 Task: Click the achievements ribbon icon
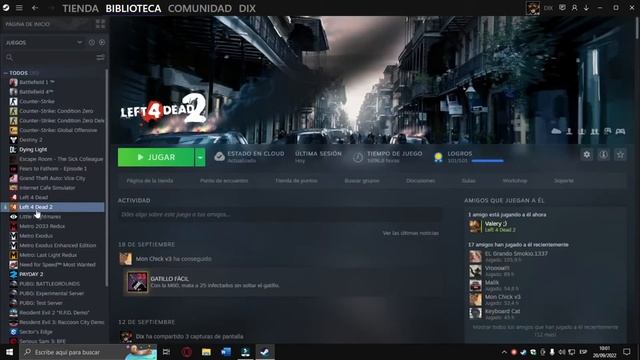pos(438,157)
